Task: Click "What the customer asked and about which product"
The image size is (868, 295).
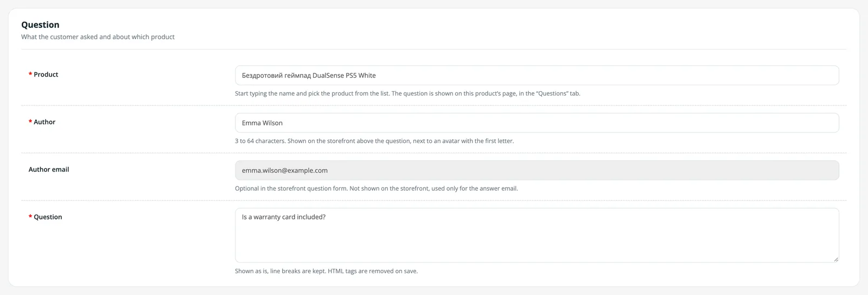Action: 98,37
